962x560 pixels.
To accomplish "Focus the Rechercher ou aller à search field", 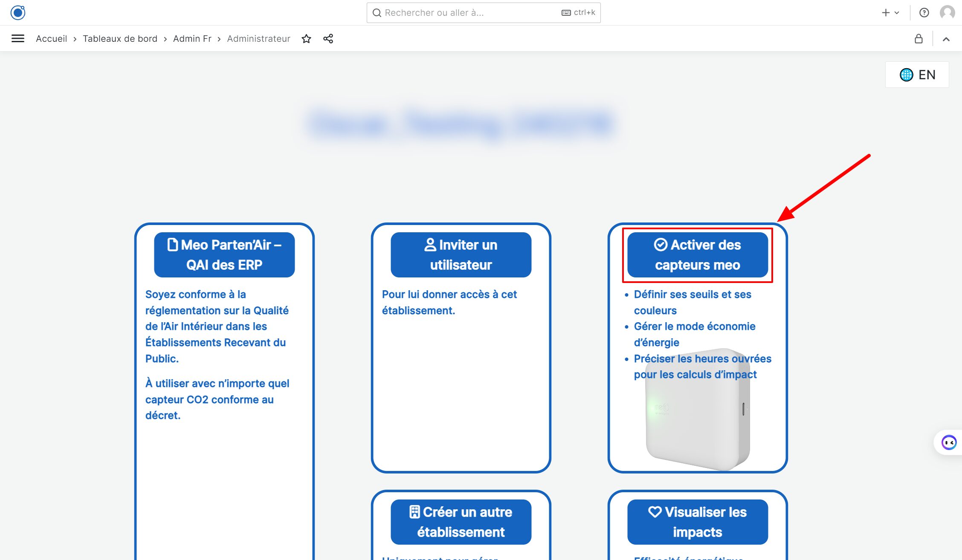I will (484, 13).
